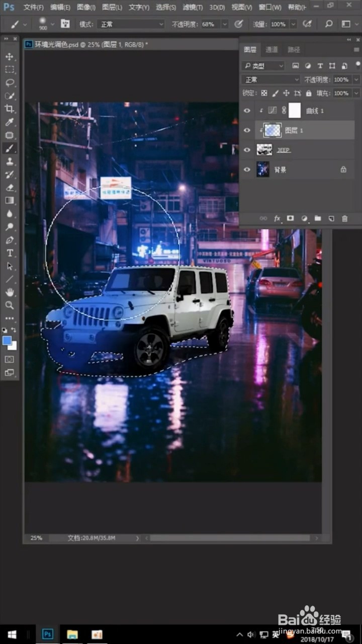Click the zoom level 25% field

[x=36, y=538]
